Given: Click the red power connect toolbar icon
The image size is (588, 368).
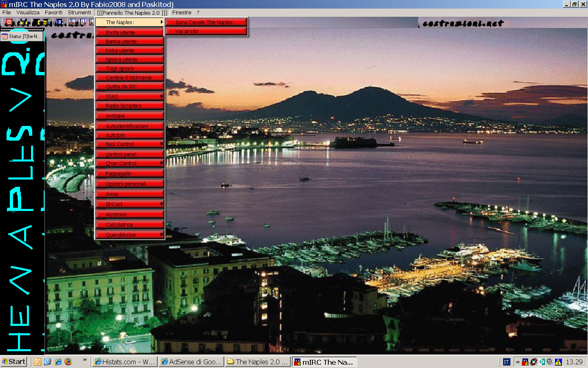Looking at the screenshot, I should 9,22.
